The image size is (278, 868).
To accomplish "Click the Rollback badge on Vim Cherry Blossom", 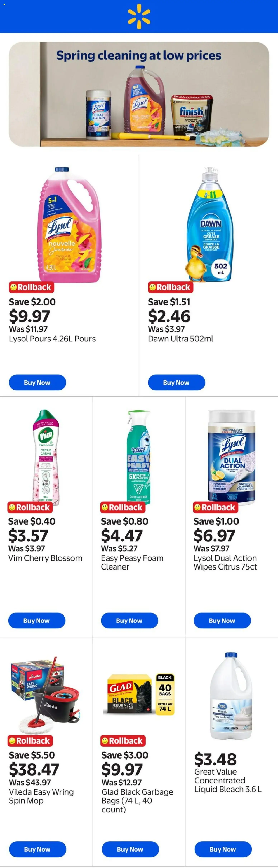I will tap(30, 508).
